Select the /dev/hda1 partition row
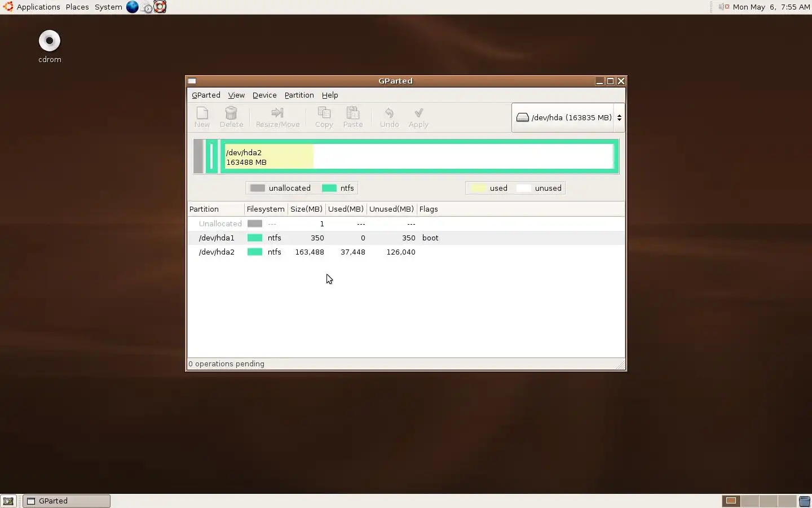 coord(406,238)
